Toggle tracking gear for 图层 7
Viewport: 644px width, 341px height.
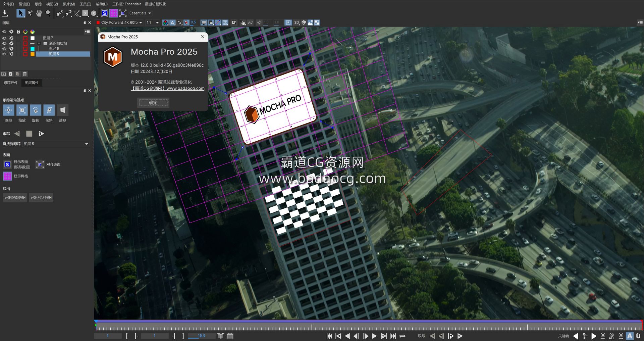11,38
